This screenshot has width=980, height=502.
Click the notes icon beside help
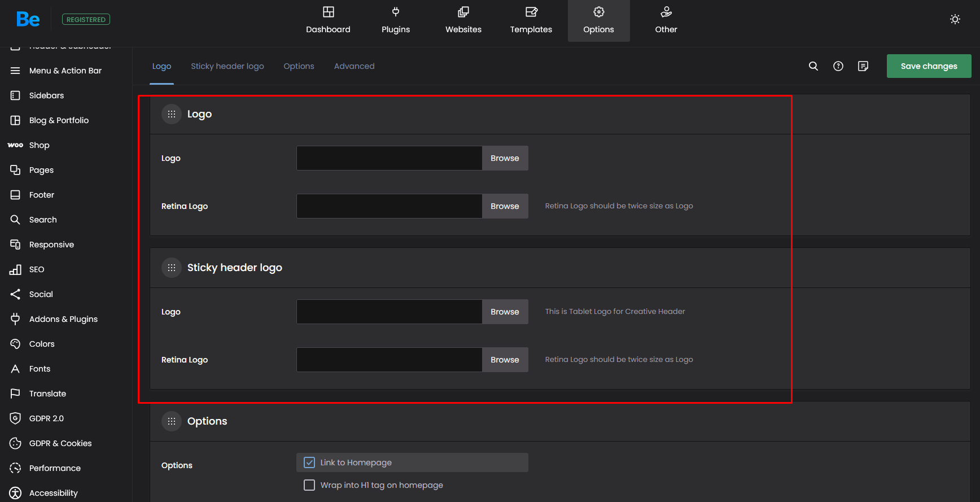(x=863, y=66)
